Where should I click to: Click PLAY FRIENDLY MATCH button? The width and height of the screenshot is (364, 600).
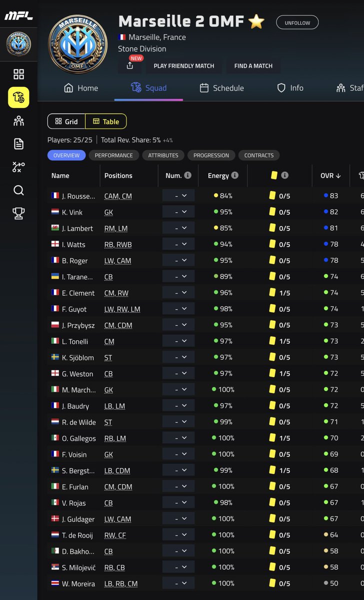[x=183, y=65]
